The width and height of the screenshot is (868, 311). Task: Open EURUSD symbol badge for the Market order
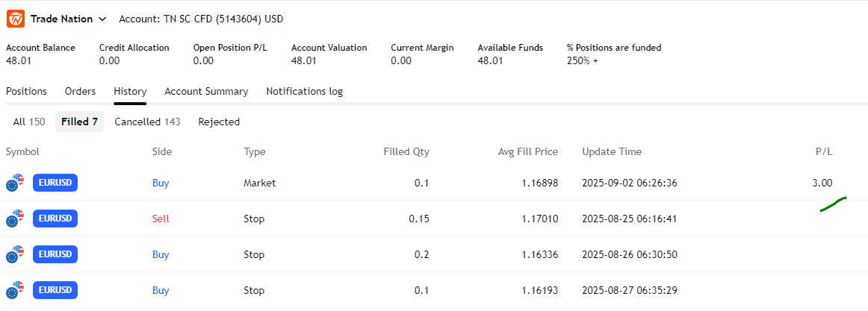(x=55, y=183)
